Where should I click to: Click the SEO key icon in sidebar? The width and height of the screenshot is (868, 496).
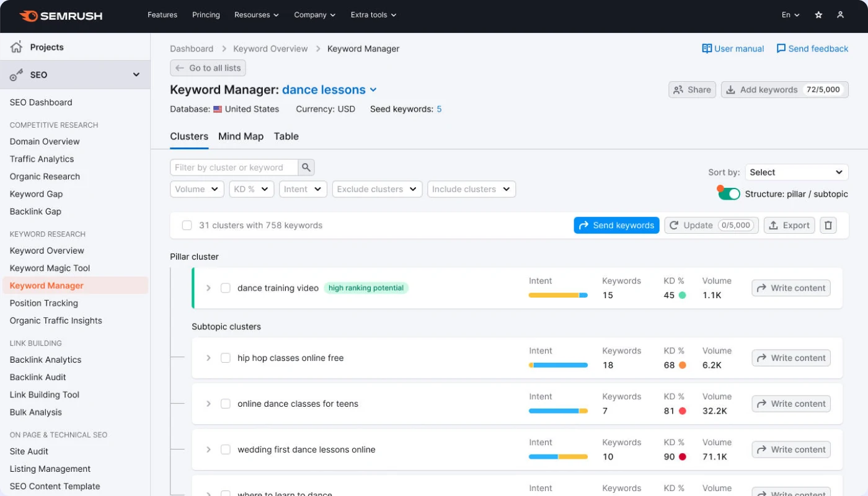[x=17, y=75]
